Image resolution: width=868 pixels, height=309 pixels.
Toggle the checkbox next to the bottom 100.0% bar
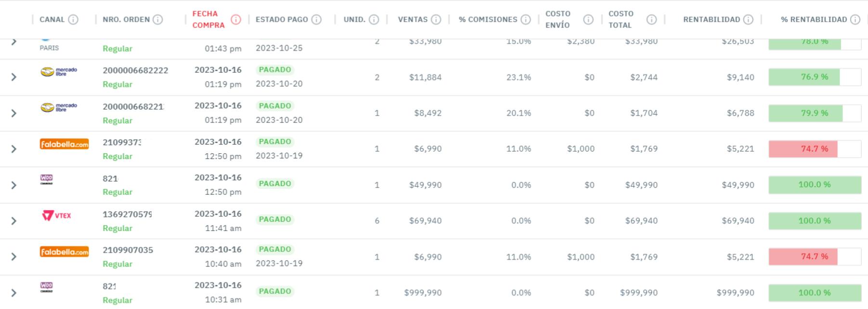(853, 293)
